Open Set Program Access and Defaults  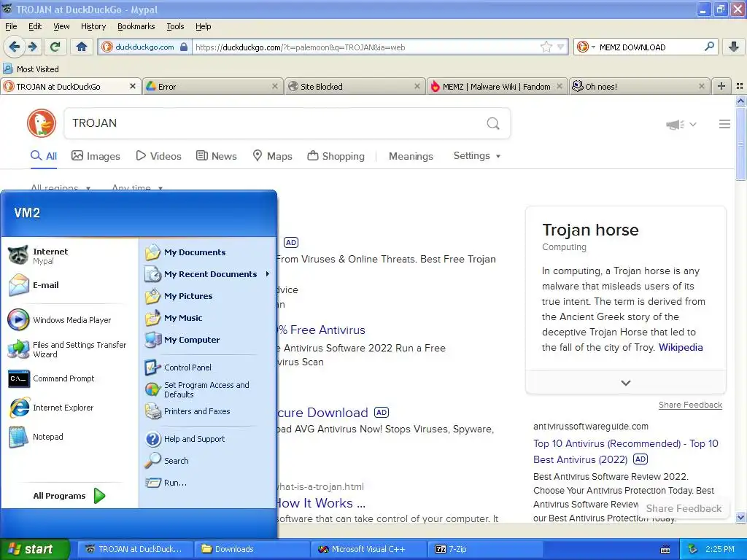(x=207, y=389)
